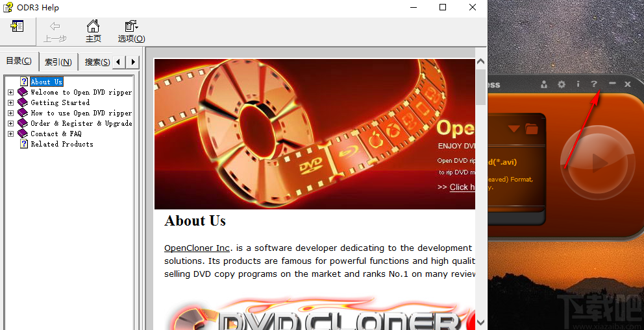Click the How to use book icon
The width and height of the screenshot is (644, 330).
(x=23, y=113)
